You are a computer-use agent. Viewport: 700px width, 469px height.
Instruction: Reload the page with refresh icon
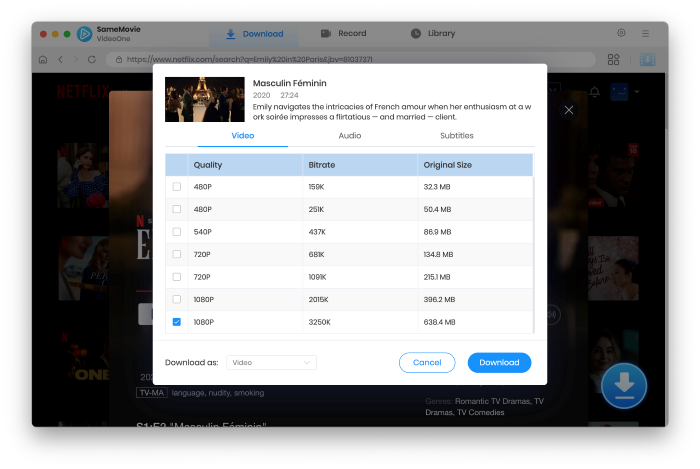[92, 59]
